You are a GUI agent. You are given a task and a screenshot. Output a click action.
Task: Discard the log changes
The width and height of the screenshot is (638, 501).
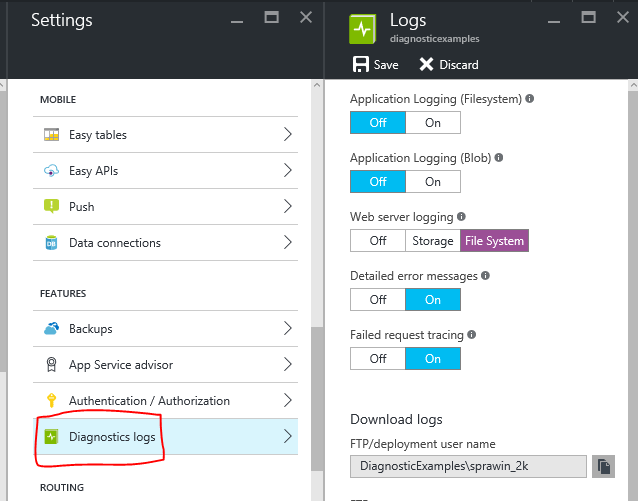[448, 65]
